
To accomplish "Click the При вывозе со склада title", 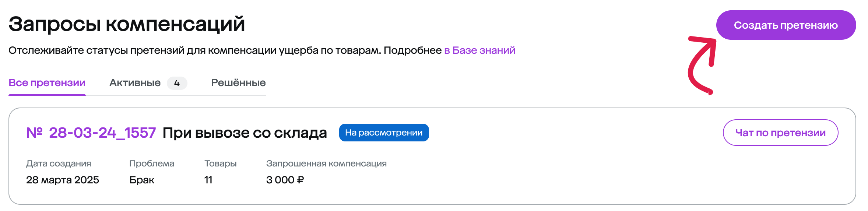I will pos(245,133).
